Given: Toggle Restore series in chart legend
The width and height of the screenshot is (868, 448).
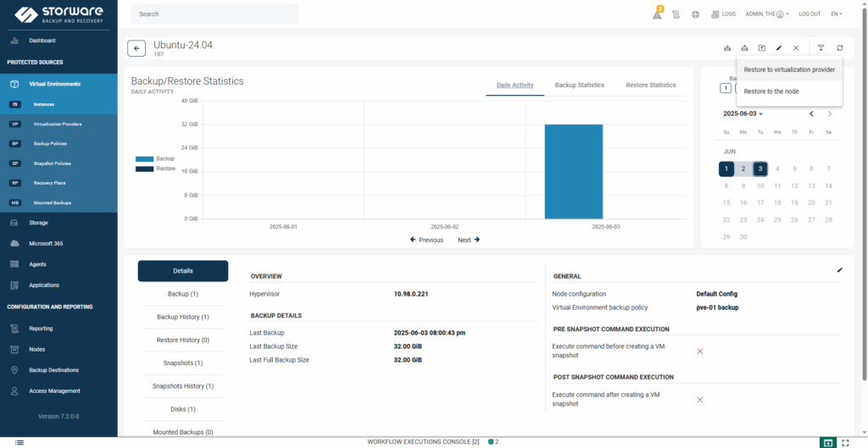Looking at the screenshot, I should pos(155,169).
